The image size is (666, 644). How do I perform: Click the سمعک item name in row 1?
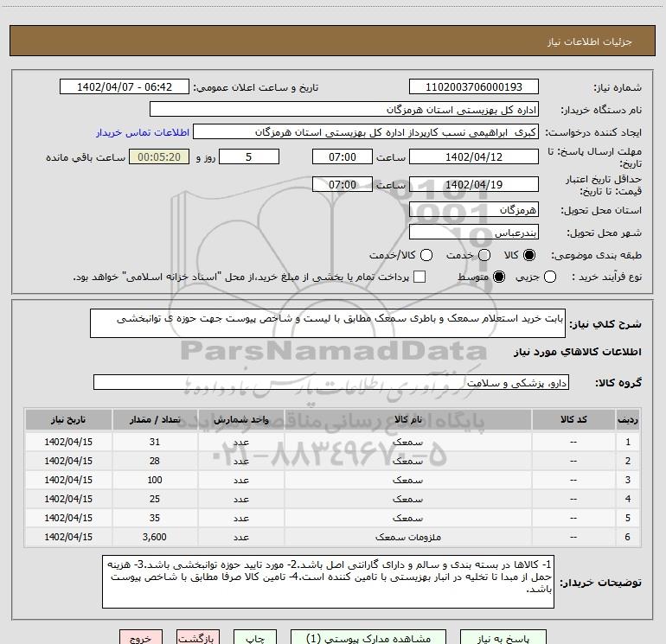coord(407,442)
